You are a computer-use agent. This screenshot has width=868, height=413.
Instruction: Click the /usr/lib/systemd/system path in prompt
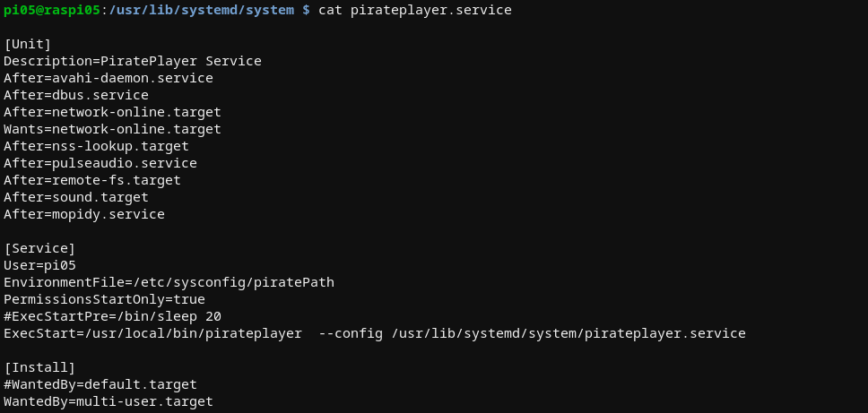click(x=202, y=10)
